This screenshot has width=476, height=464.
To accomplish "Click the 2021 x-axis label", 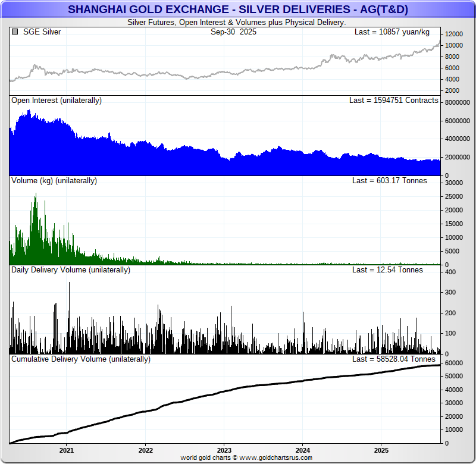I will 67,450.
